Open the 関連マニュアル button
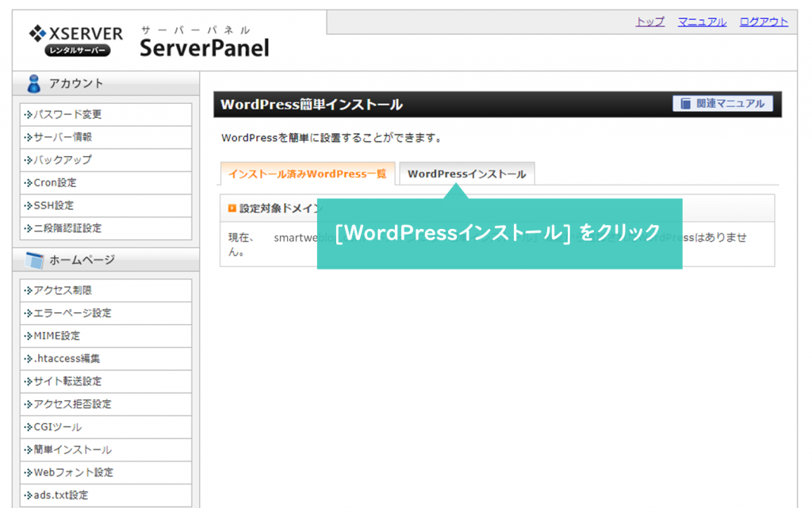The width and height of the screenshot is (812, 508). (722, 104)
